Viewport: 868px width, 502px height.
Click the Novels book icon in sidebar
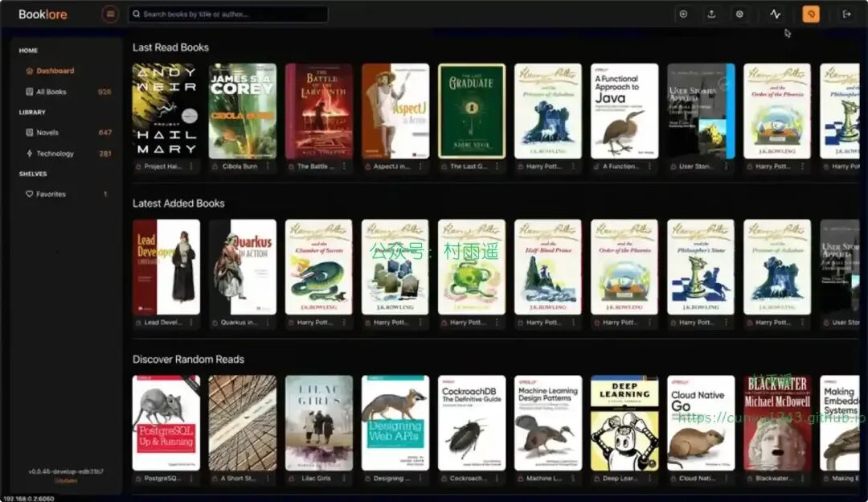click(x=30, y=133)
